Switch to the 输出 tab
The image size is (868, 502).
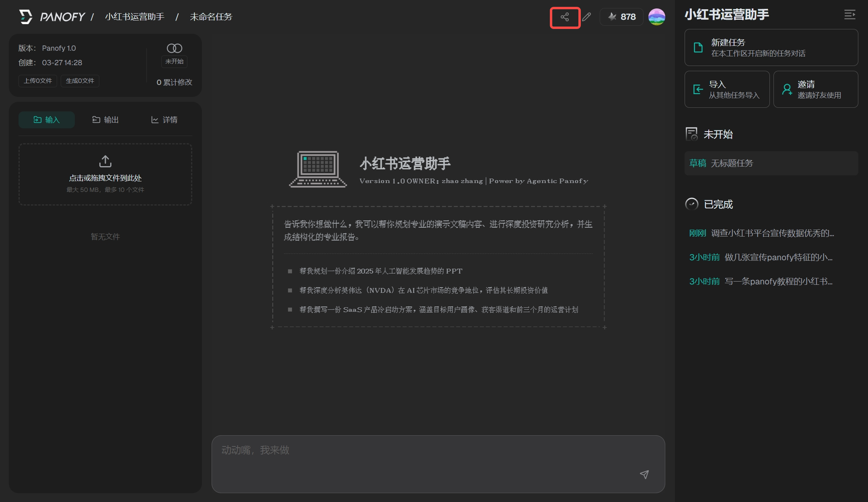click(105, 120)
